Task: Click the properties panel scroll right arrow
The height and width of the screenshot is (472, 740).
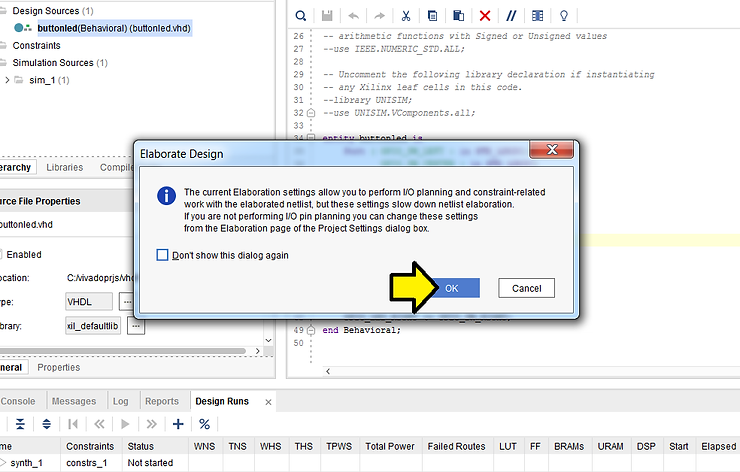Action: (257, 351)
